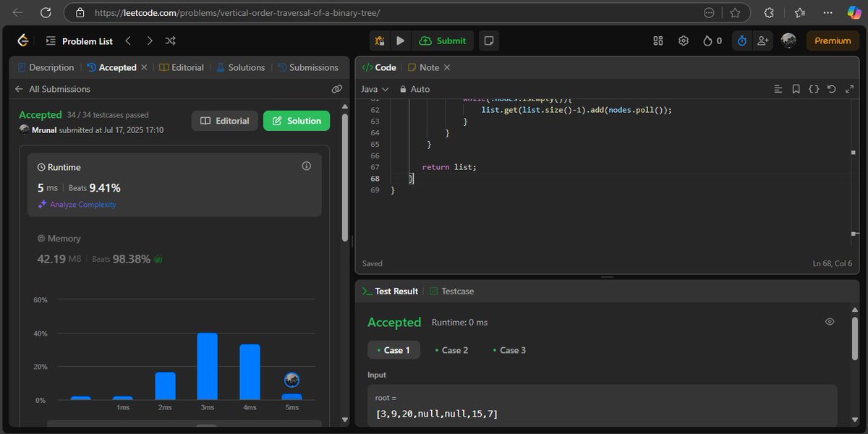Click the left panel vertical scrollbar
This screenshot has height=434, width=868.
point(344,177)
